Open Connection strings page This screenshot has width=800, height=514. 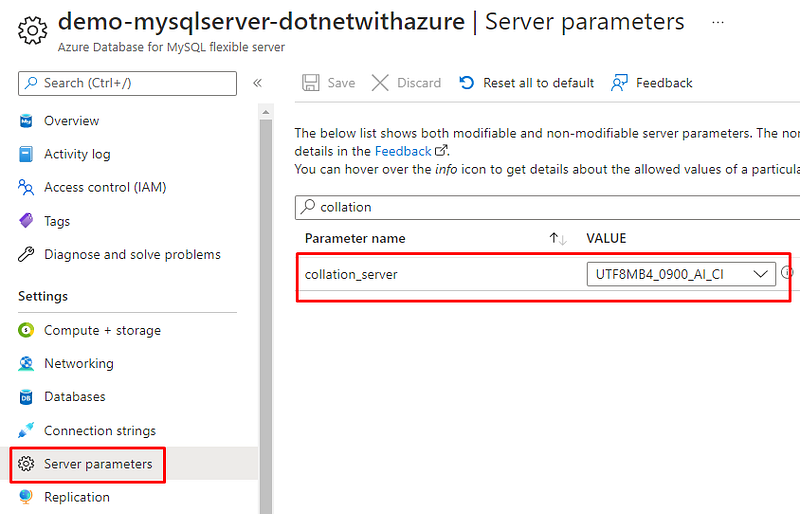[x=100, y=430]
